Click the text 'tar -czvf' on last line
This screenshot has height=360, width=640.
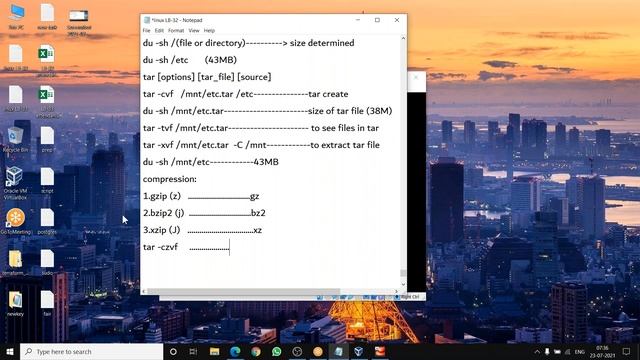pyautogui.click(x=160, y=247)
